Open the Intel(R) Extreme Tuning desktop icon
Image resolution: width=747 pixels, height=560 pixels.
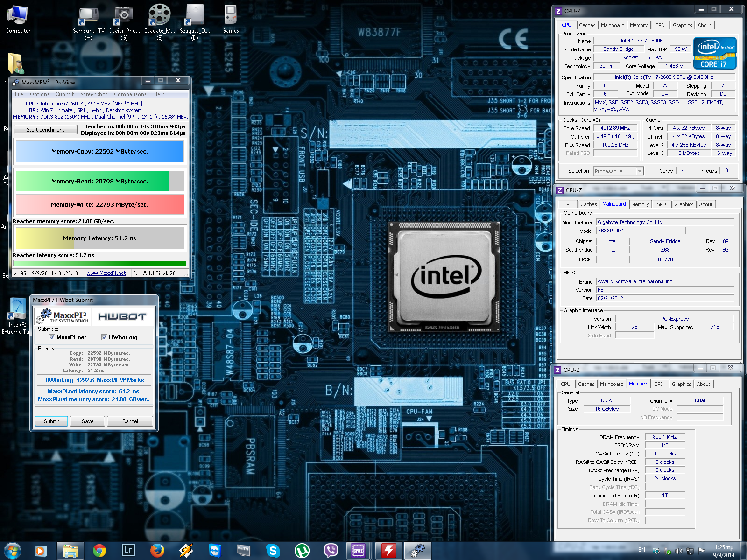click(x=17, y=316)
